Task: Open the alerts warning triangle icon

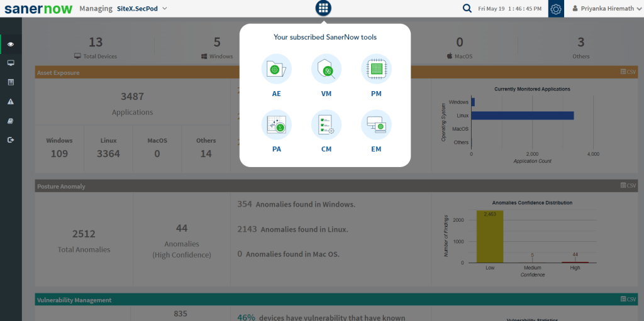Action: [x=11, y=102]
